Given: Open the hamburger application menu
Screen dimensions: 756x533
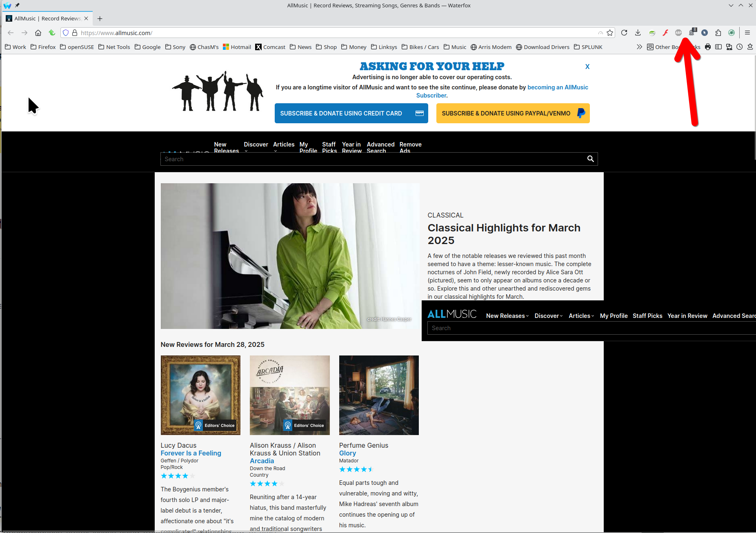Looking at the screenshot, I should 747,33.
